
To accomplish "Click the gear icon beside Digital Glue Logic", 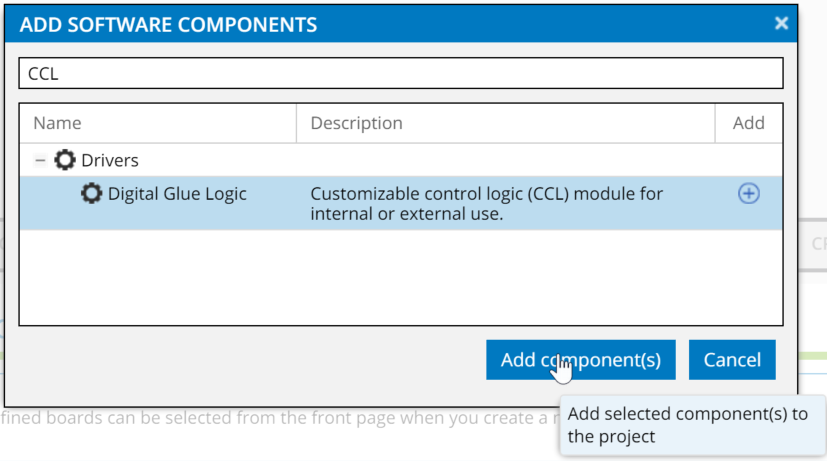I will (91, 194).
